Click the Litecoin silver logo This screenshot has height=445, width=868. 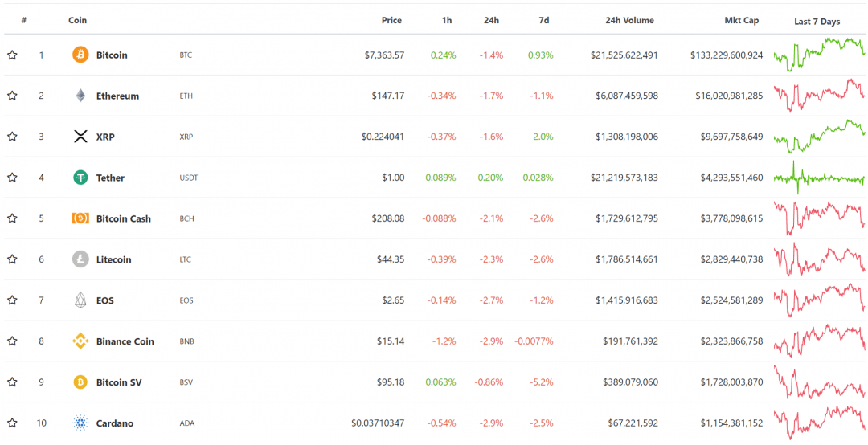pos(80,259)
